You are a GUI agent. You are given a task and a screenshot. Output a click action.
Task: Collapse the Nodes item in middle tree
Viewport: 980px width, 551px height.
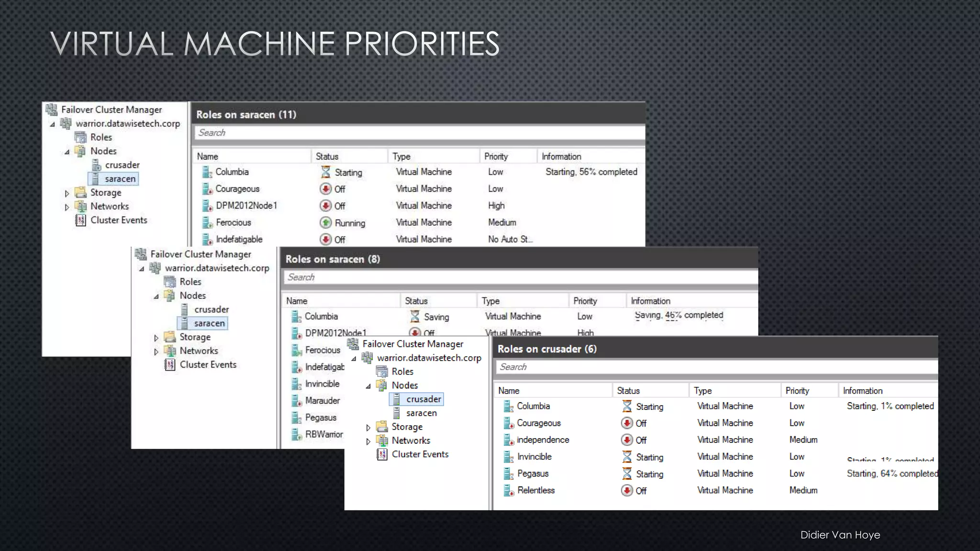pos(156,296)
